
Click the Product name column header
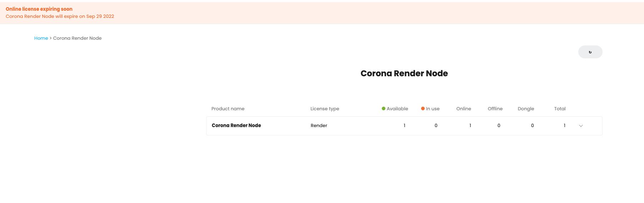pos(228,108)
